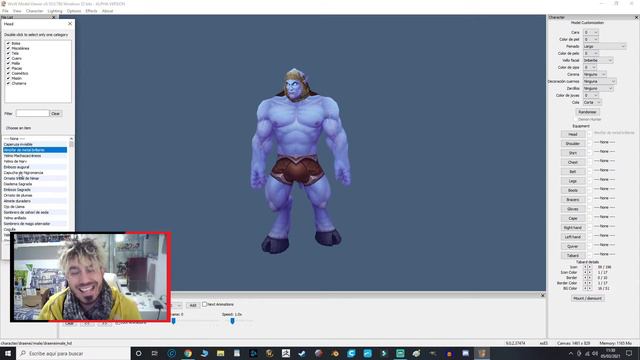640x360 pixels.
Task: Click the Add animation button
Action: tap(193, 305)
